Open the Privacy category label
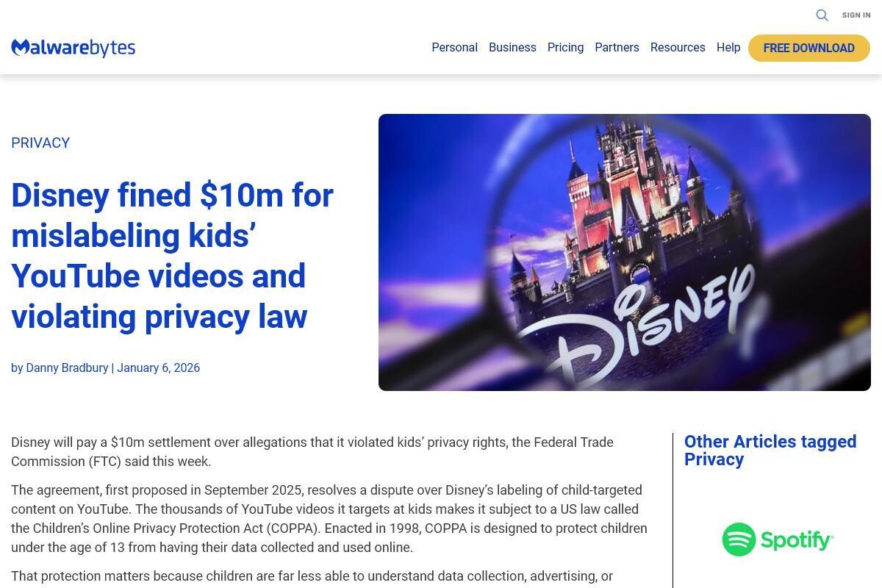The width and height of the screenshot is (882, 588). (40, 143)
